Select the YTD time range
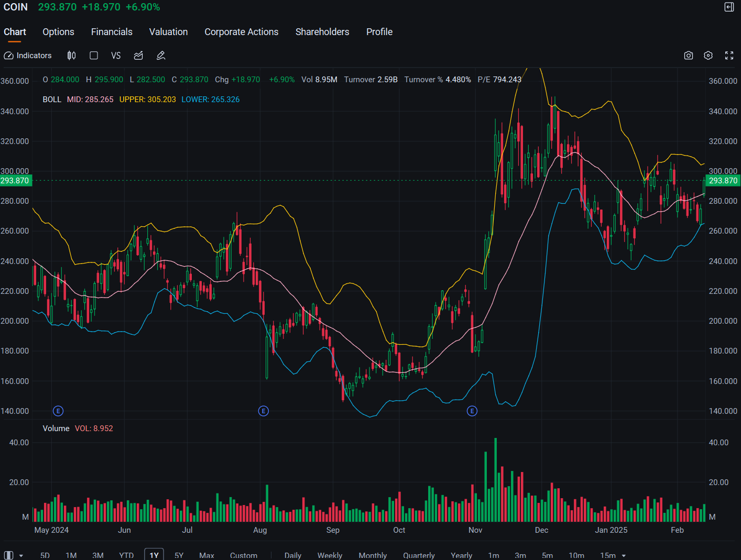 126,555
